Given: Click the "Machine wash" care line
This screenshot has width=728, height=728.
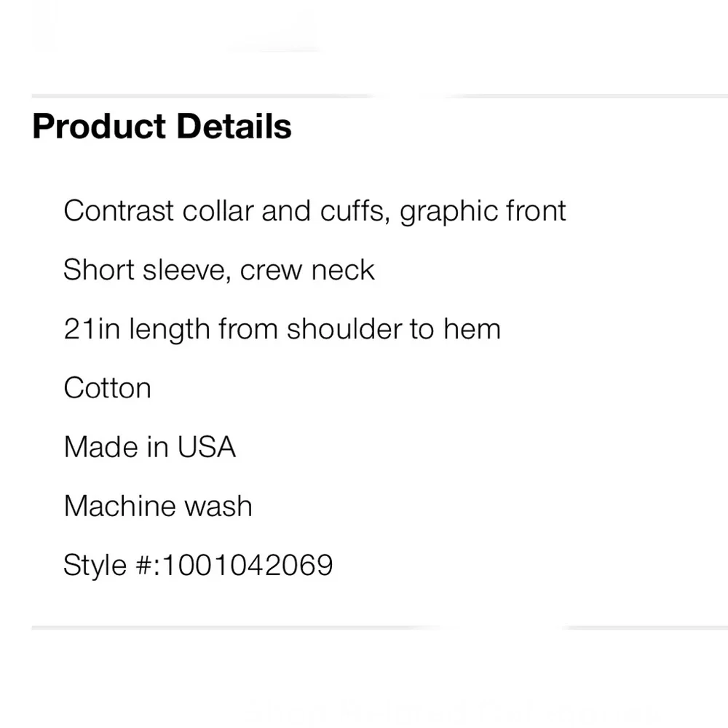Looking at the screenshot, I should coord(158,506).
